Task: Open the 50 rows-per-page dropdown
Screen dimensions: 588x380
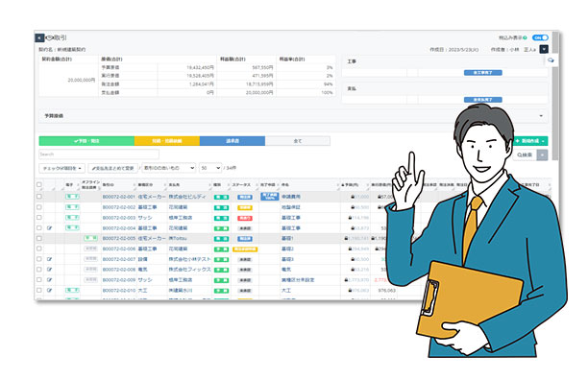Action: point(210,168)
